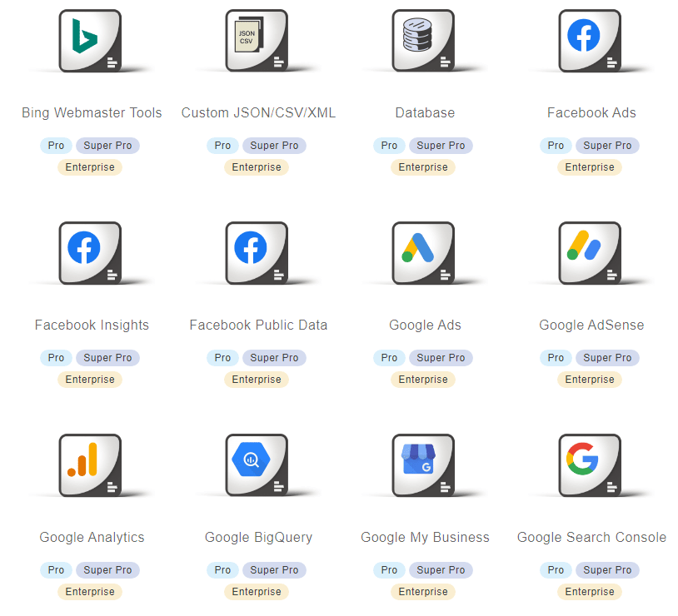Click the Super Pro badge under Database
This screenshot has width=678, height=616.
pyautogui.click(x=441, y=146)
